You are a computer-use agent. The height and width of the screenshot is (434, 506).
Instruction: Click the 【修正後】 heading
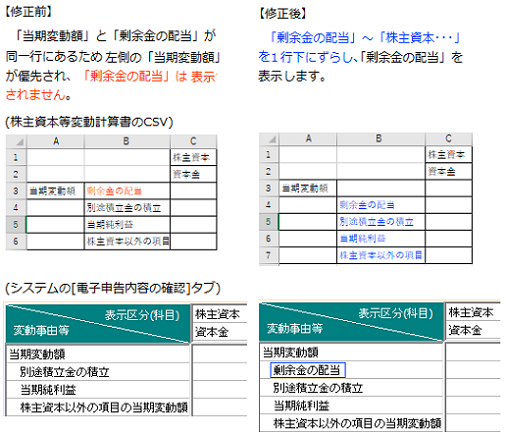[x=283, y=13]
